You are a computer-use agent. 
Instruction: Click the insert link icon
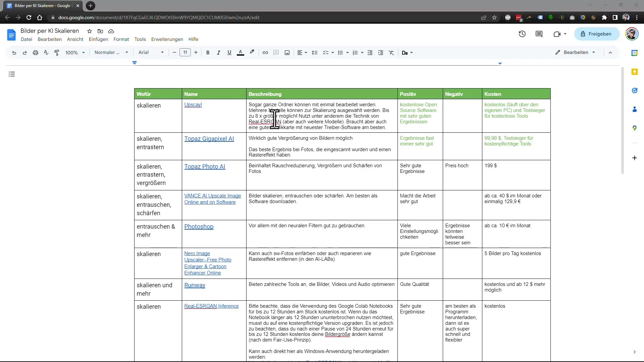tap(265, 53)
